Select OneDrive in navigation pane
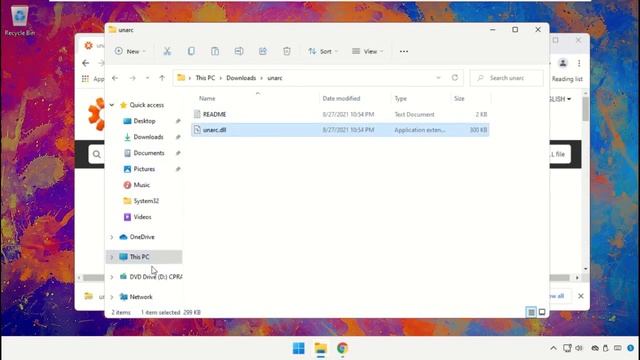Image resolution: width=640 pixels, height=360 pixels. click(x=142, y=237)
